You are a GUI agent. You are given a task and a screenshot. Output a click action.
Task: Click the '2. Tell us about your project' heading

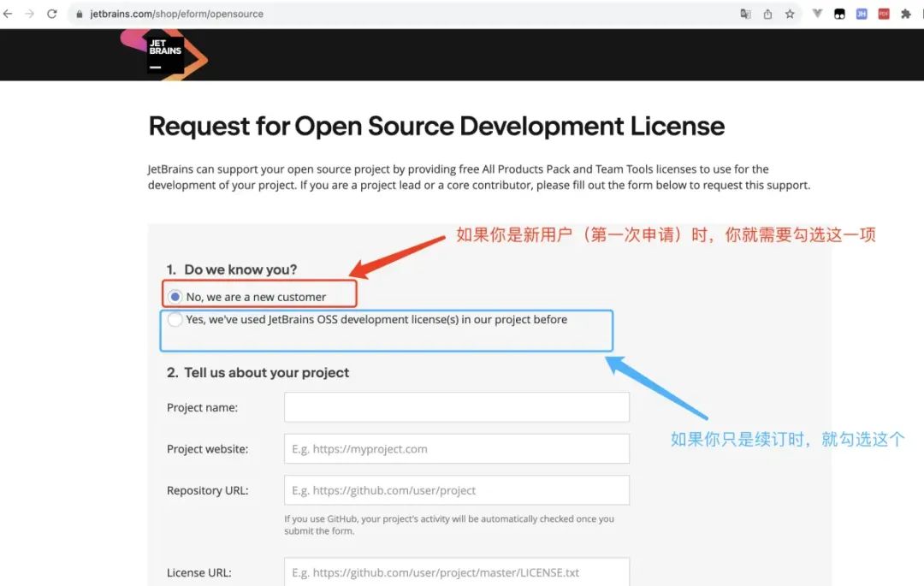tap(258, 373)
